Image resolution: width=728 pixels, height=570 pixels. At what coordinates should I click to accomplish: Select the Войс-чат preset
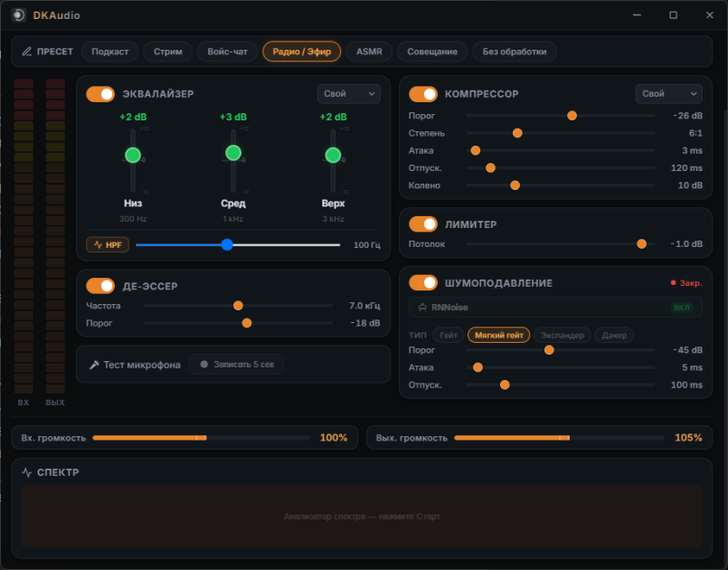(x=228, y=52)
